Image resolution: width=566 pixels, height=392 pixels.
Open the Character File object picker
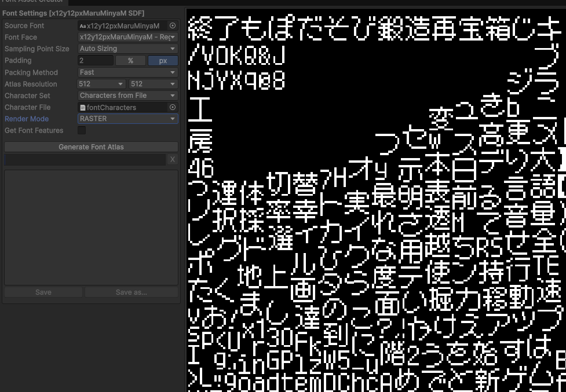pos(172,107)
